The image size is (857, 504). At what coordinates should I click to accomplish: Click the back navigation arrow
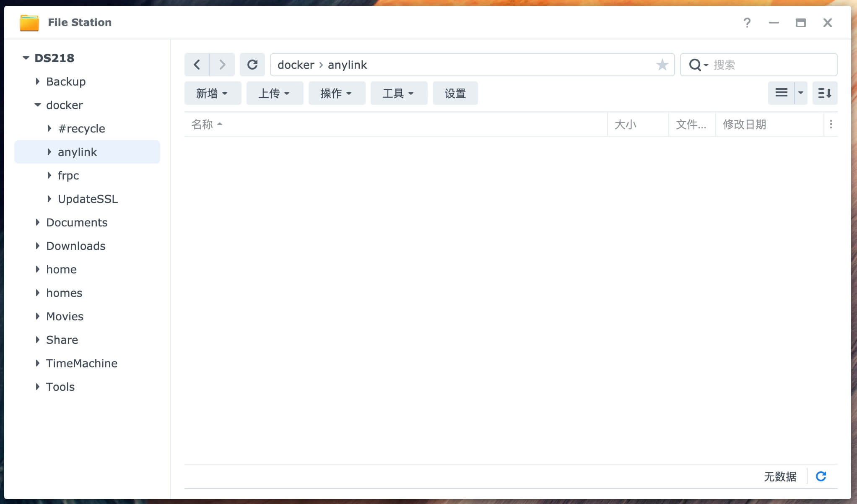pyautogui.click(x=197, y=65)
